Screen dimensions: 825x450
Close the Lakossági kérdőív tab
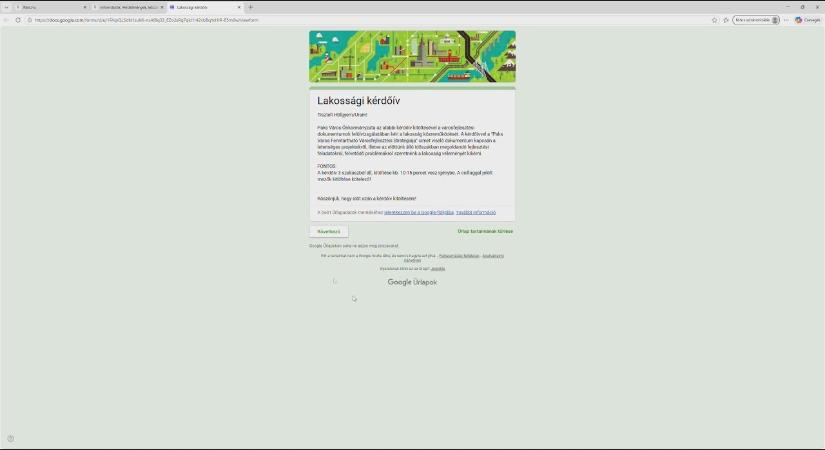[239, 7]
